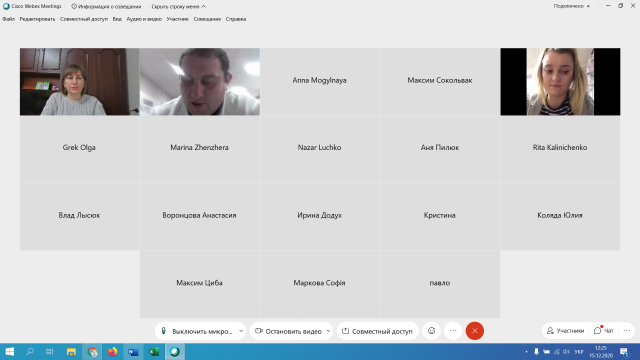The width and height of the screenshot is (640, 360).
Task: Select woman in grey sweater video tile
Action: [80, 82]
